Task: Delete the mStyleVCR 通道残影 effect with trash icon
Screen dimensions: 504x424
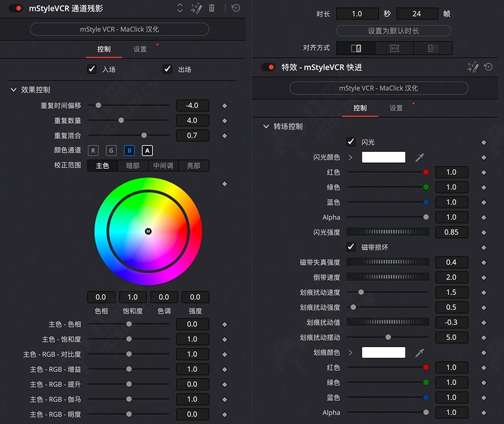Action: click(212, 8)
